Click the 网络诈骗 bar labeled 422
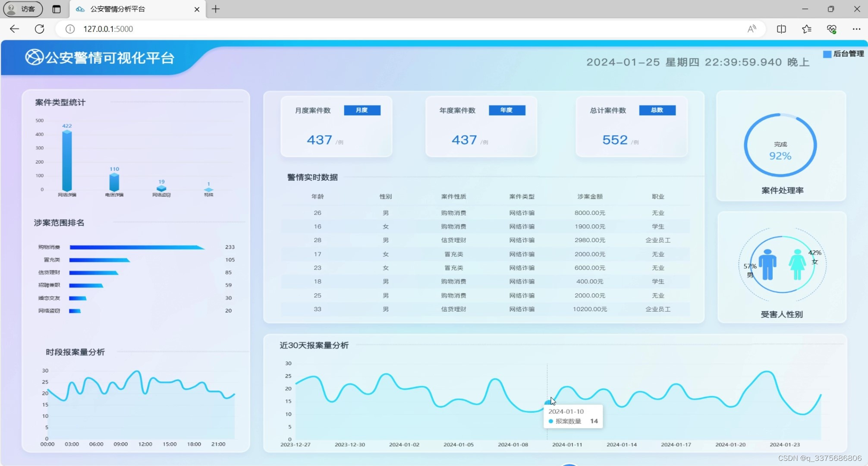868x466 pixels. pyautogui.click(x=67, y=161)
